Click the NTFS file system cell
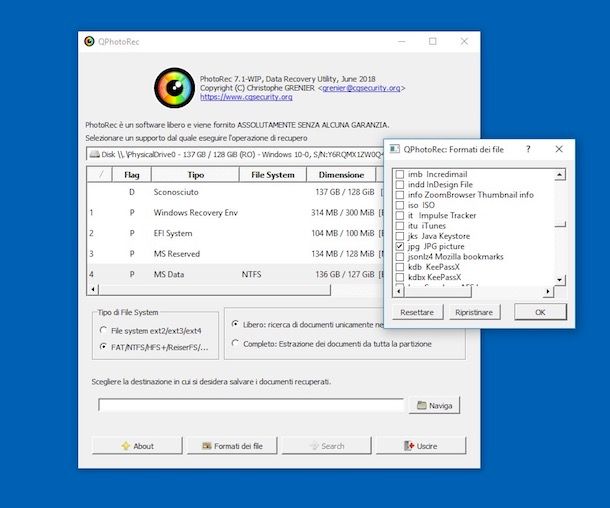This screenshot has height=508, width=610. [251, 275]
